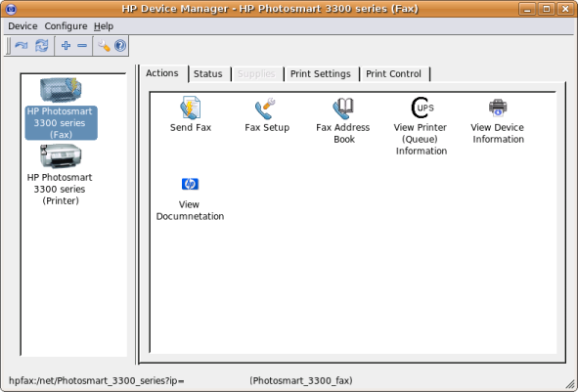578x392 pixels.
Task: Click the refresh device arrow toolbar icon
Action: pyautogui.click(x=22, y=46)
